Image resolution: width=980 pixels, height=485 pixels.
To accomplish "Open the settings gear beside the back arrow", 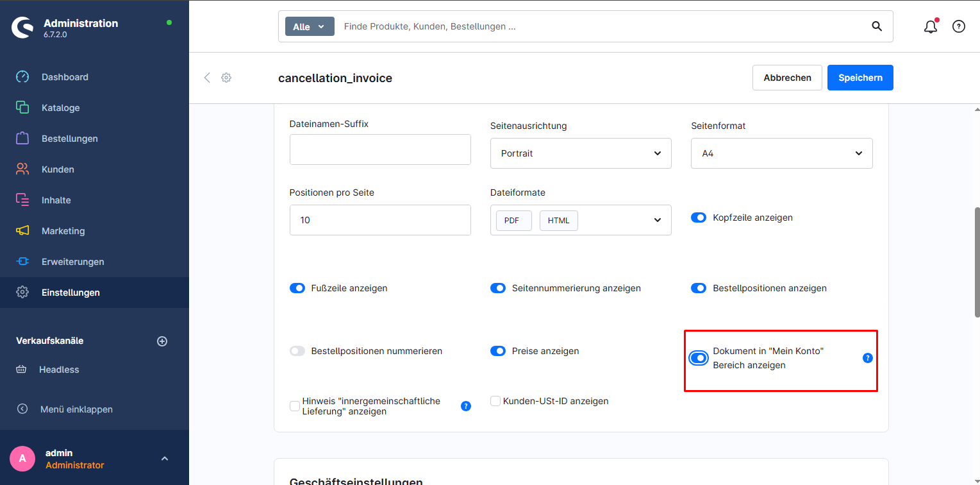I will pos(226,78).
